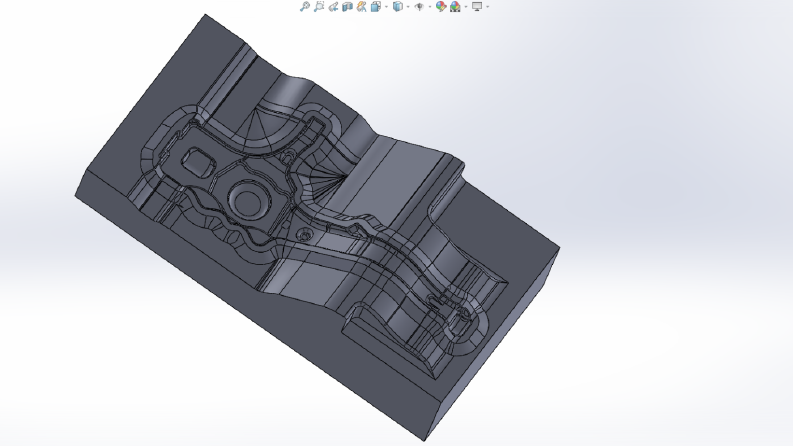
Task: Go back to the Previous View
Action: 333,6
